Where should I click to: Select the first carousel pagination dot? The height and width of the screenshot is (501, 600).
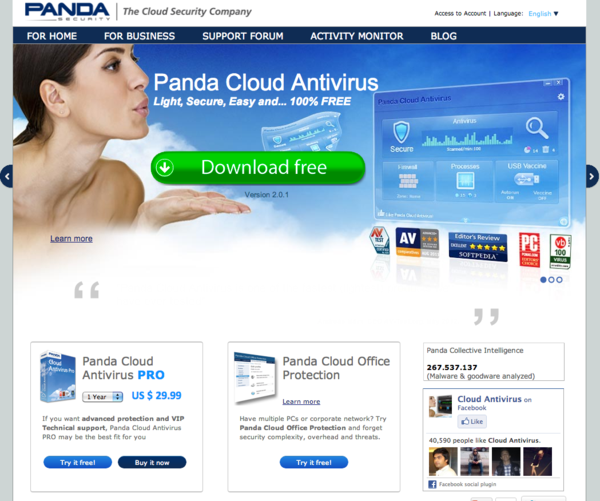[544, 280]
